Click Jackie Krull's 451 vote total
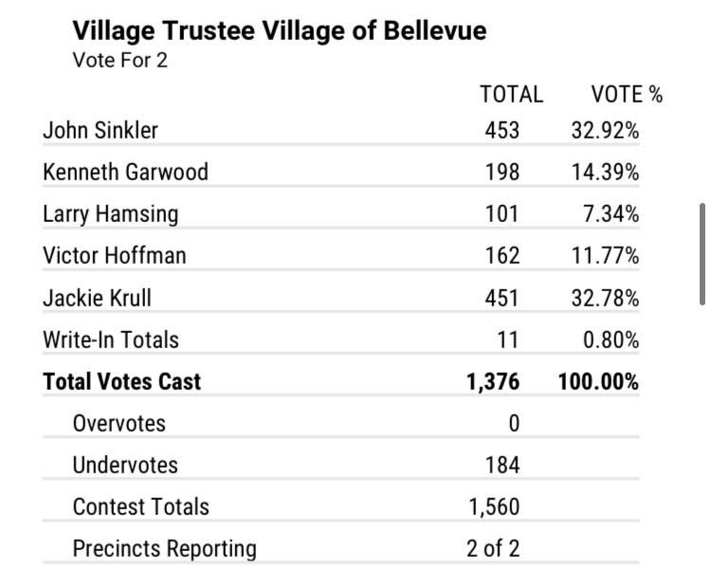The image size is (711, 588). pos(501,297)
